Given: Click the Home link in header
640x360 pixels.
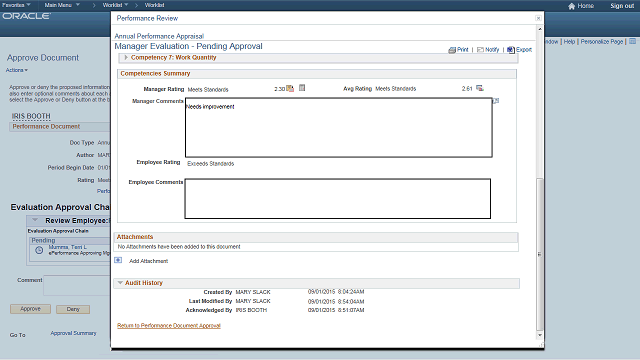Looking at the screenshot, I should (x=586, y=6).
